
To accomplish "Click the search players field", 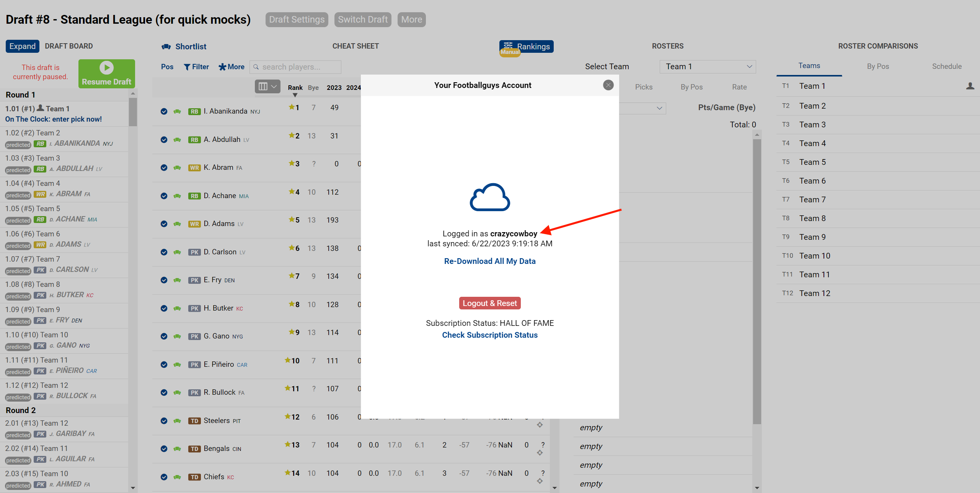I will coord(295,67).
